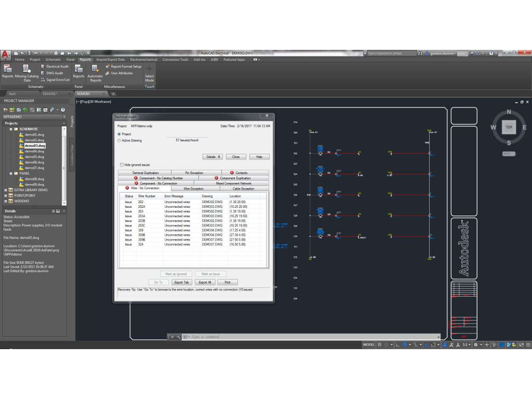Toggle ortho mode in status bar

[x=397, y=345]
